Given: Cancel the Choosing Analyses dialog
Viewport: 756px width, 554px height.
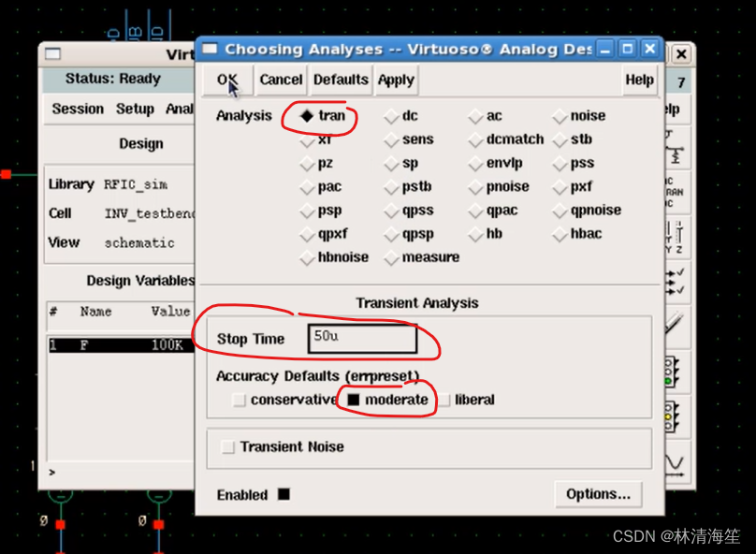Looking at the screenshot, I should tap(281, 80).
